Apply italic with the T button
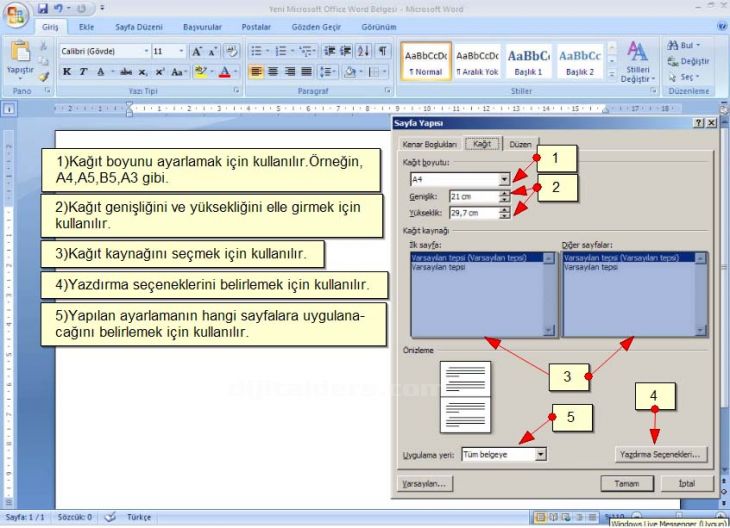Viewport: 730px width, 528px height. point(83,72)
